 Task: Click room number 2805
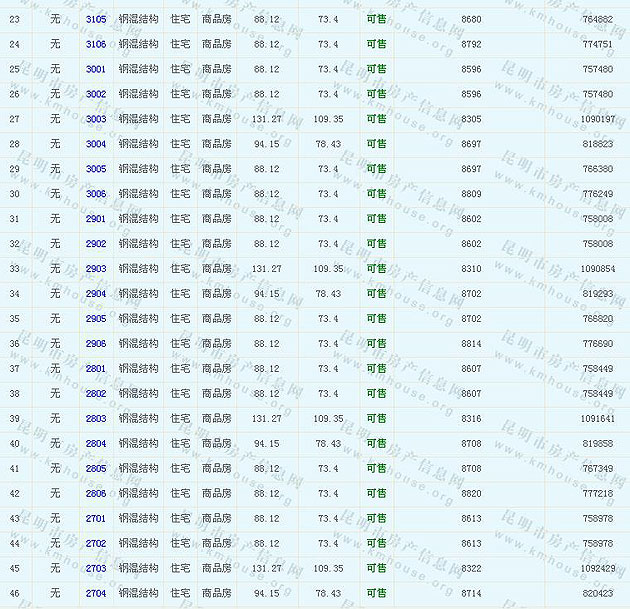[x=96, y=469]
